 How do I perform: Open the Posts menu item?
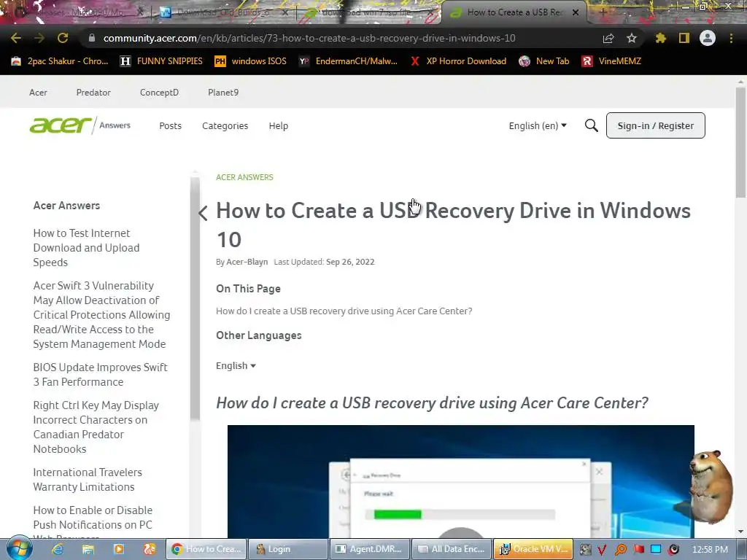[170, 125]
